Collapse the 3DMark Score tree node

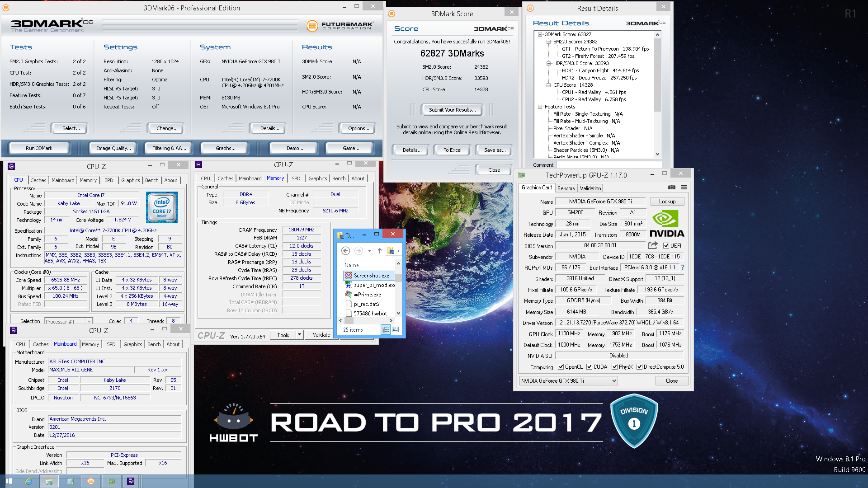tap(540, 34)
